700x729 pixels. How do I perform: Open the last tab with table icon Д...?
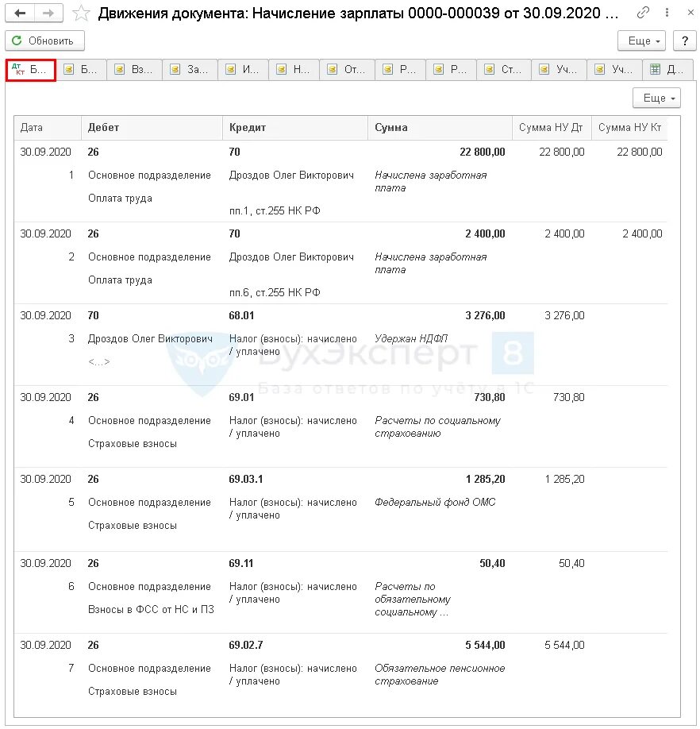[668, 70]
